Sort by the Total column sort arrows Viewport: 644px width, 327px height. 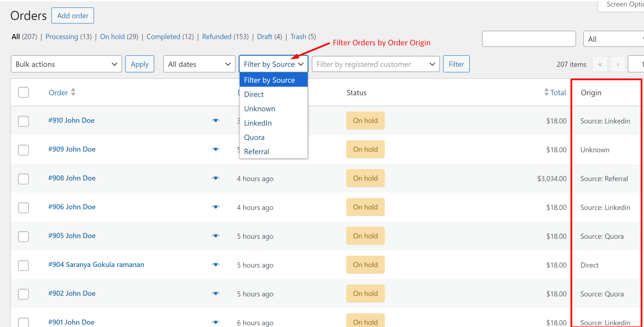547,92
